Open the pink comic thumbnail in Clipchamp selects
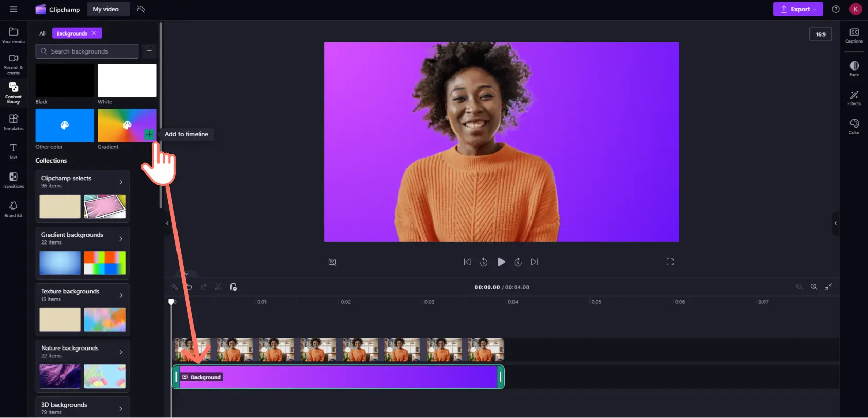This screenshot has width=868, height=418. pos(105,206)
